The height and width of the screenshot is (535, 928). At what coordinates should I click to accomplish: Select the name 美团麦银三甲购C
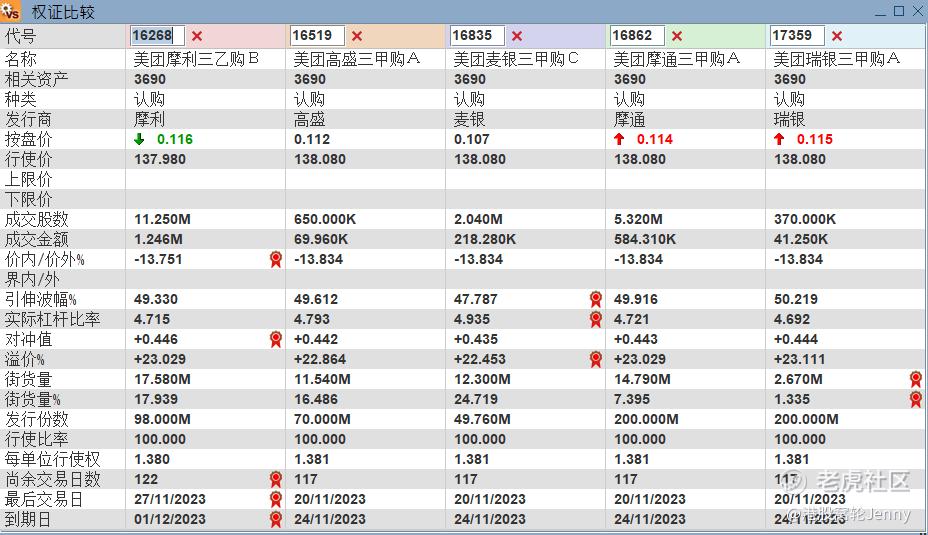[x=516, y=59]
